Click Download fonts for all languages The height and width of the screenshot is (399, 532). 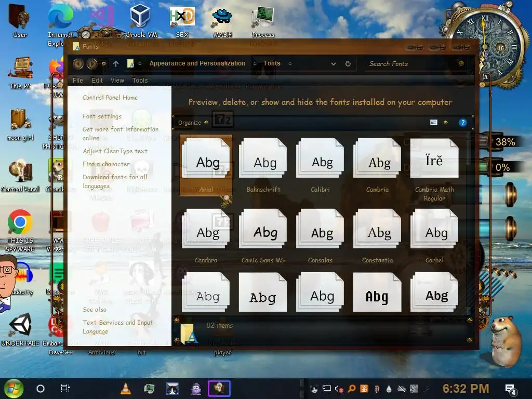click(115, 181)
